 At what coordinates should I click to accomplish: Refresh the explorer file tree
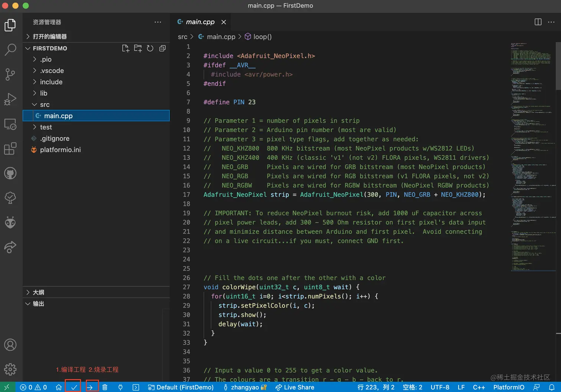point(150,48)
